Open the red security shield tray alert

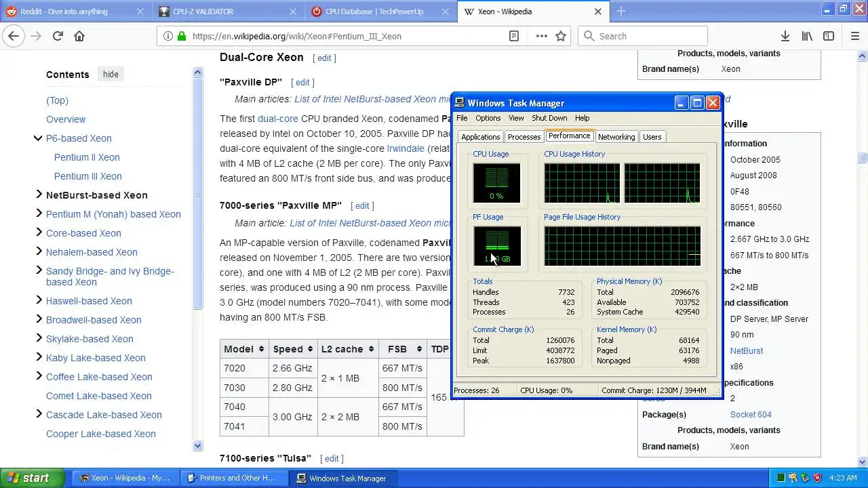coord(816,478)
